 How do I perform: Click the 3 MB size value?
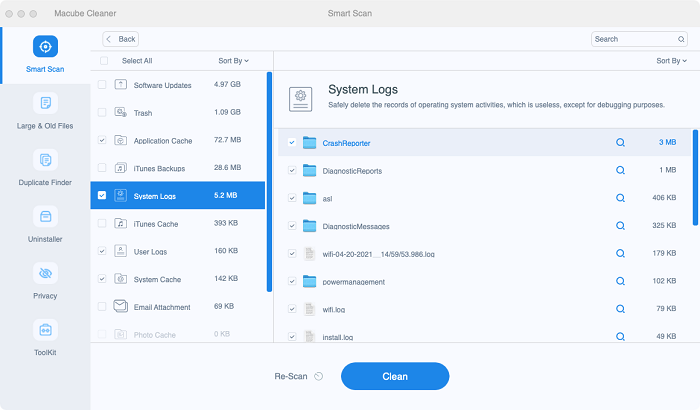667,142
